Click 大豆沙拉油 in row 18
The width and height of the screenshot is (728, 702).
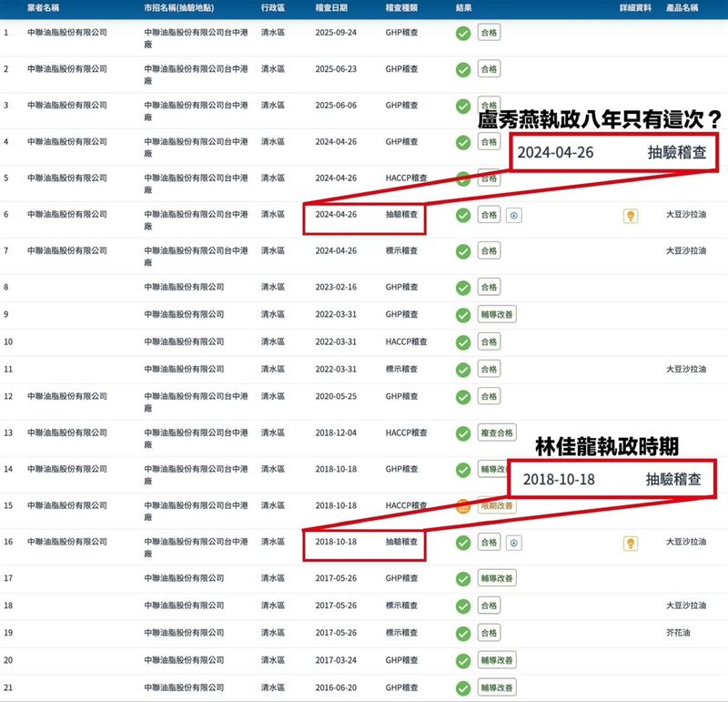click(686, 605)
